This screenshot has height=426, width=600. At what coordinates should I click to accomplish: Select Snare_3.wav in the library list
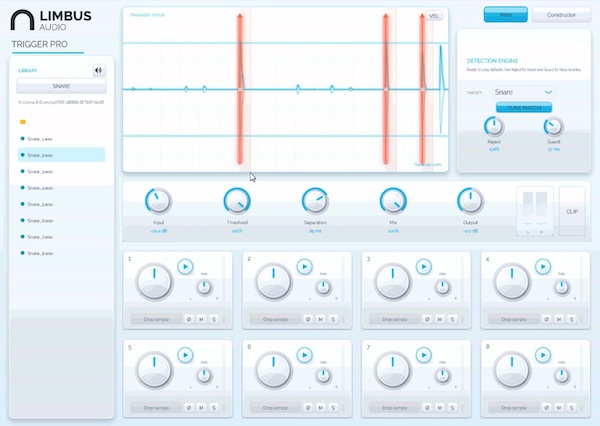point(61,171)
